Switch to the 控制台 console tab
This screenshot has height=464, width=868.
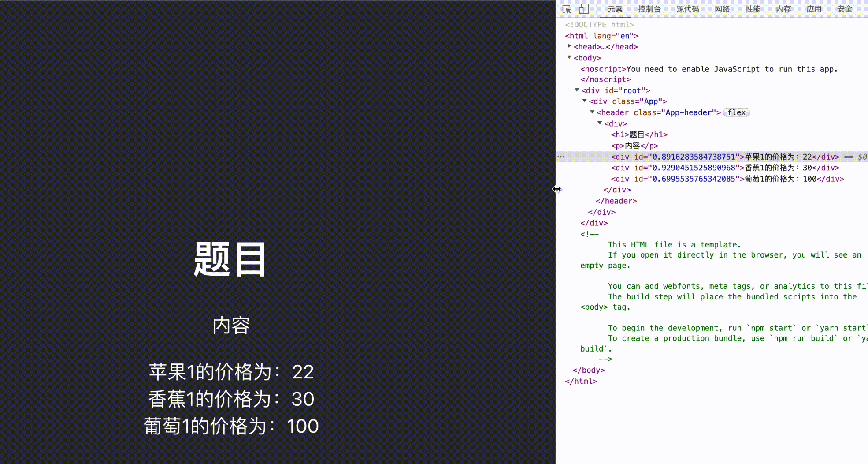click(649, 9)
